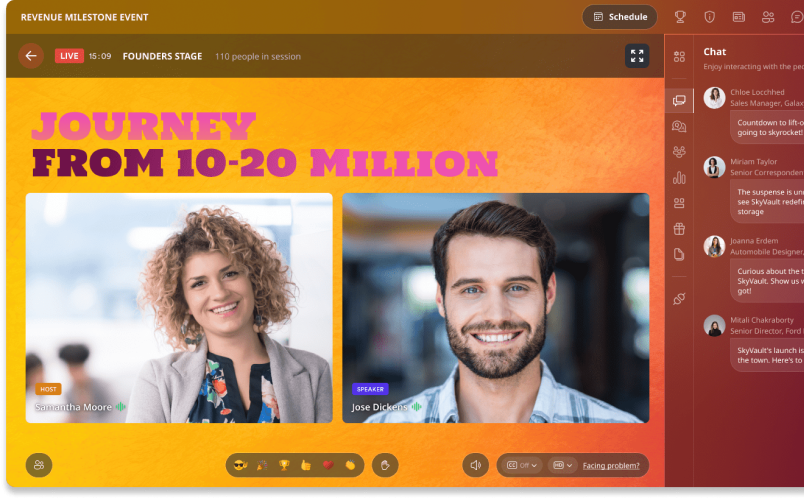The image size is (804, 499).
Task: Select Samantha Moore host video tile
Action: pos(179,308)
